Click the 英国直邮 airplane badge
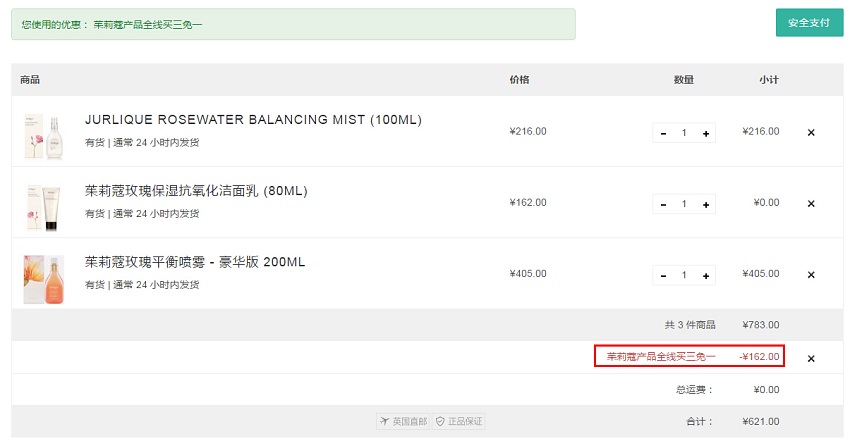Viewport: 850px width, 441px height. [x=403, y=421]
